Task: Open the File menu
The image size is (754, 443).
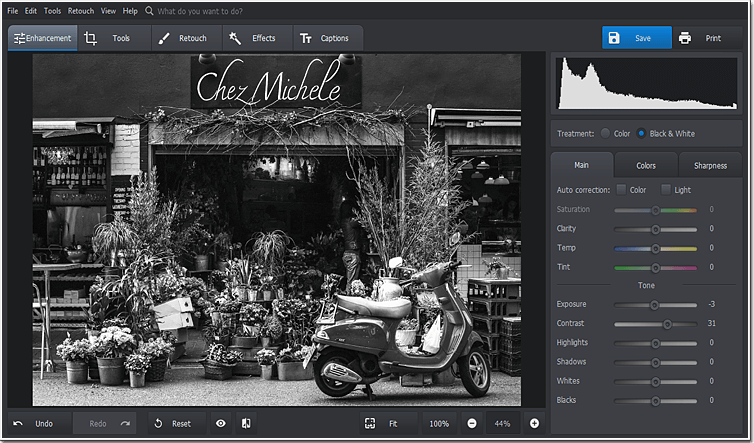Action: [x=13, y=11]
